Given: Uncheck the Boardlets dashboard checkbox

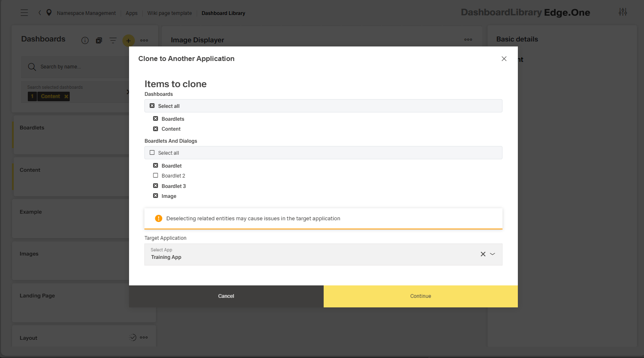Looking at the screenshot, I should (x=156, y=119).
